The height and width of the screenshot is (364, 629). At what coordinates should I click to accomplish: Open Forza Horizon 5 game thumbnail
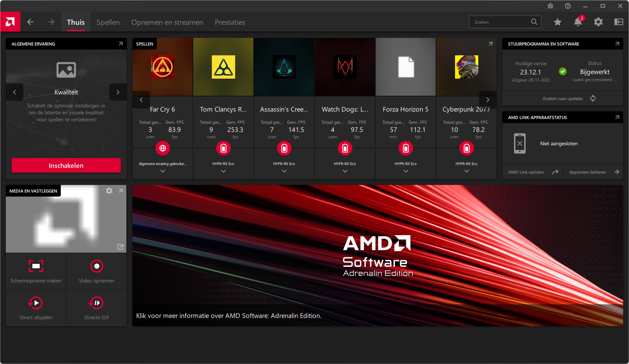pos(406,67)
